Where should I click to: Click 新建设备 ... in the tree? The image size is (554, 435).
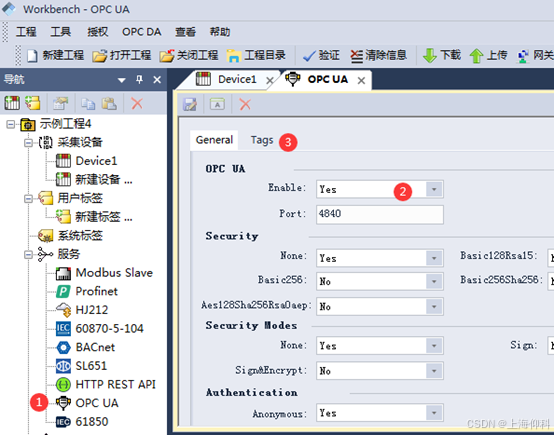tap(94, 180)
